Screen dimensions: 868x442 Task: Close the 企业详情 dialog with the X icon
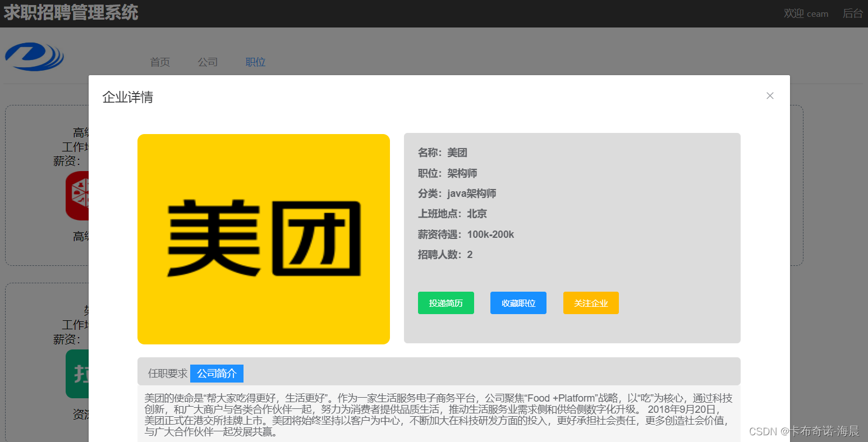point(770,96)
